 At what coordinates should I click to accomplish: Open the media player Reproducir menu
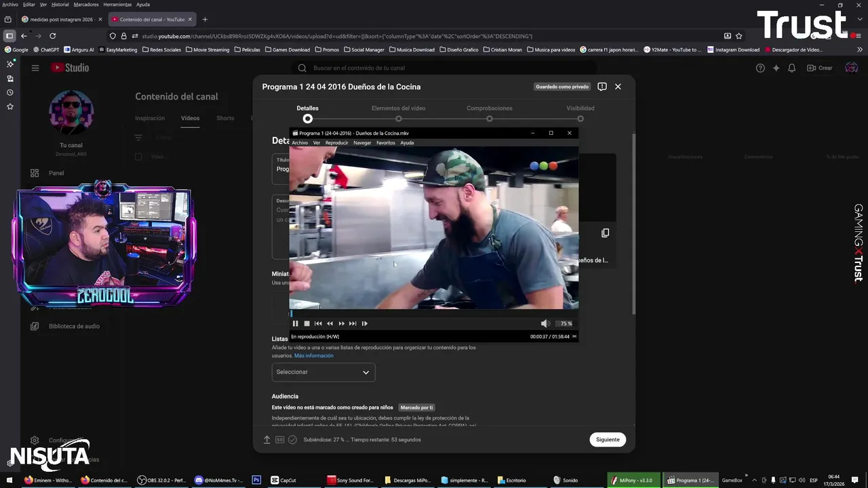coord(336,143)
